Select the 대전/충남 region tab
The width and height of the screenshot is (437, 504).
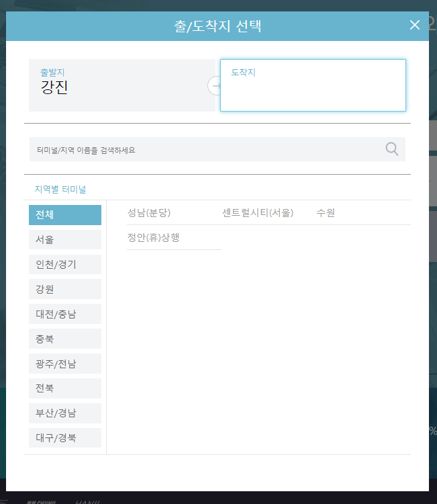[65, 314]
